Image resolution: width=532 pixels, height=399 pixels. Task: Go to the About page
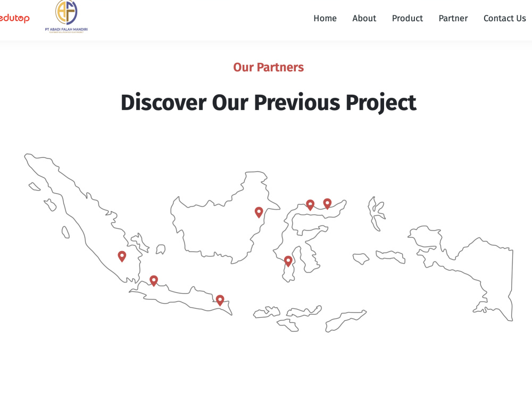coord(364,18)
